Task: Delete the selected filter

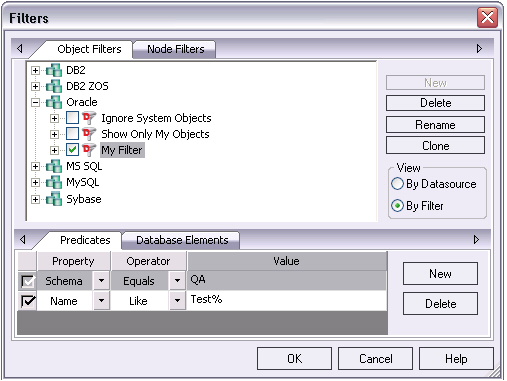Action: 435,103
